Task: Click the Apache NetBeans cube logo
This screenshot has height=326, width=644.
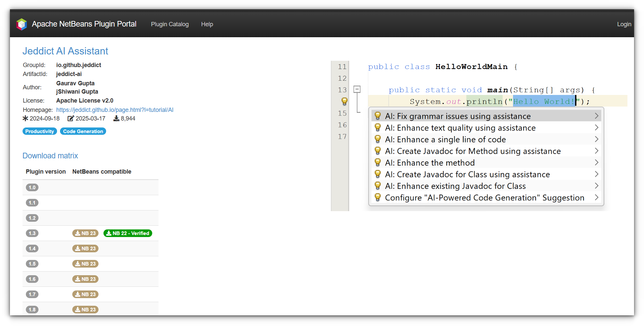Action: 22,24
